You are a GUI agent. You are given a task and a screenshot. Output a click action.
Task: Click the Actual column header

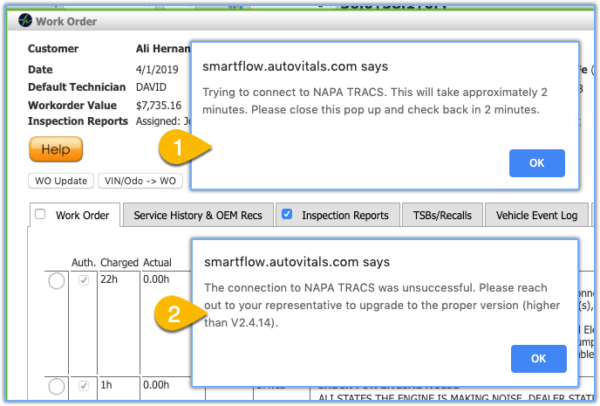click(x=157, y=263)
